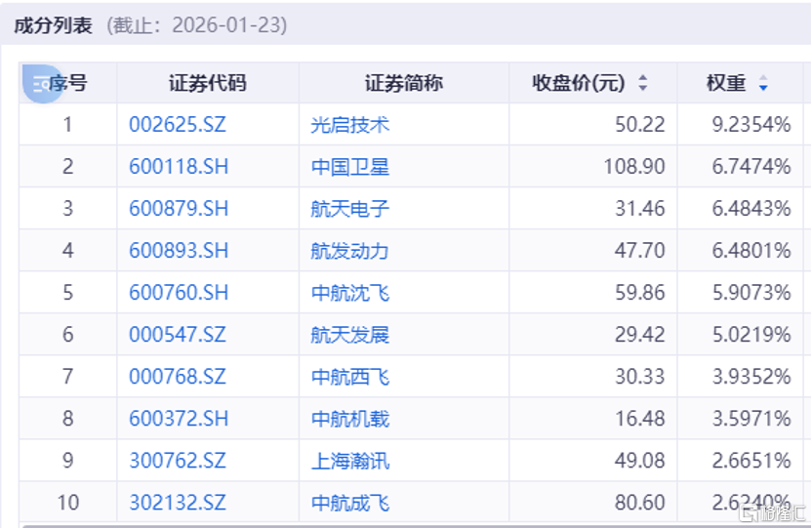Open the 中航西飞 stock link

(350, 377)
